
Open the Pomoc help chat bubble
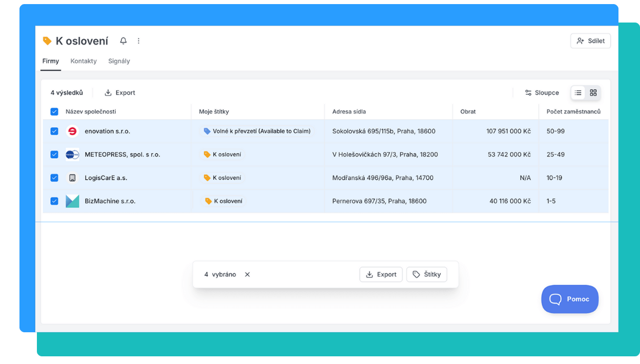[x=570, y=299]
